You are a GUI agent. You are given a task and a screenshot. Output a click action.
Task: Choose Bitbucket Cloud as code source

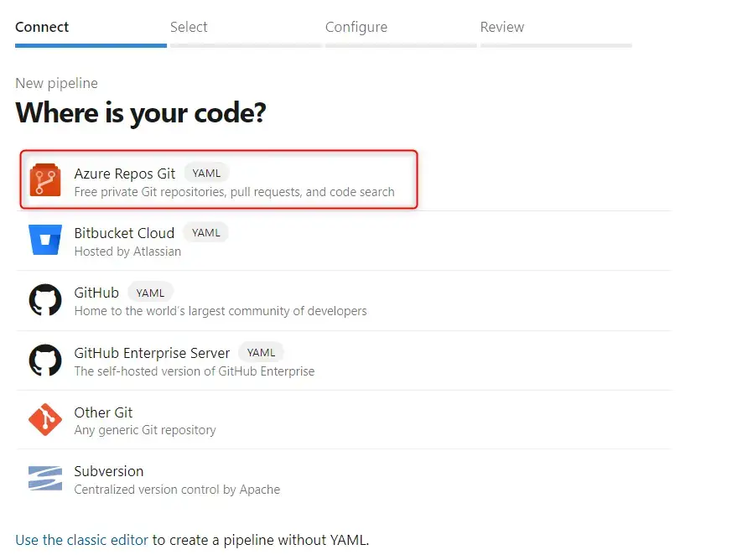(x=344, y=241)
